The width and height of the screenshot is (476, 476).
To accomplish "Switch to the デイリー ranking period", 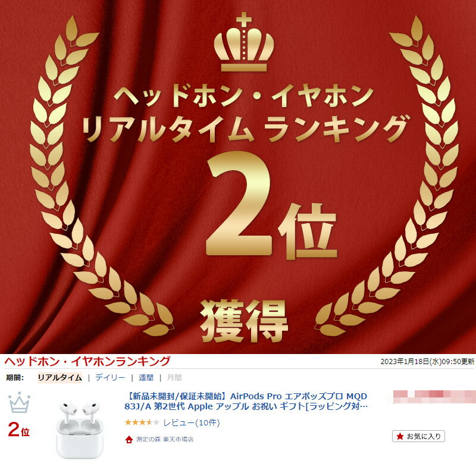I will (110, 378).
